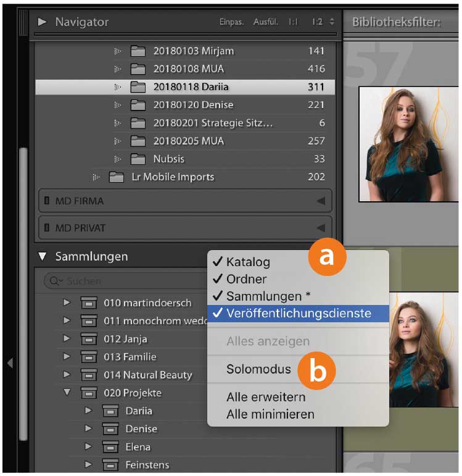
Task: Expand the 010 martindoersch collection set
Action: coord(67,303)
